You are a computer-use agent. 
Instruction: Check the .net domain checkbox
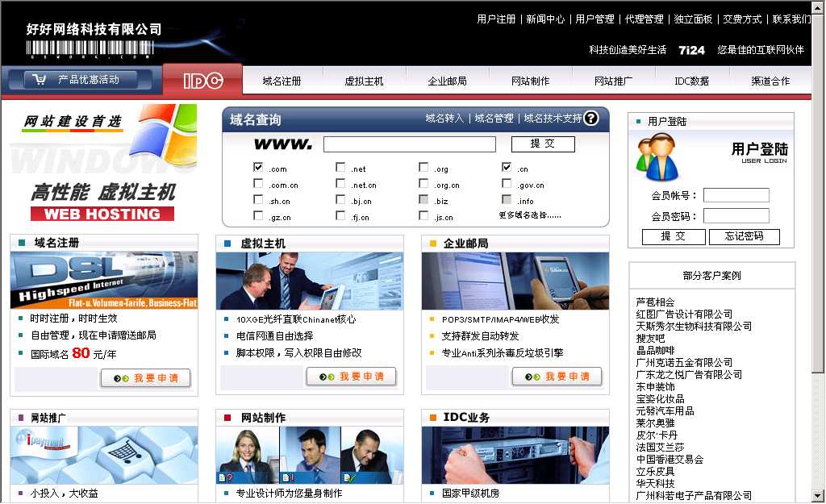tap(340, 168)
